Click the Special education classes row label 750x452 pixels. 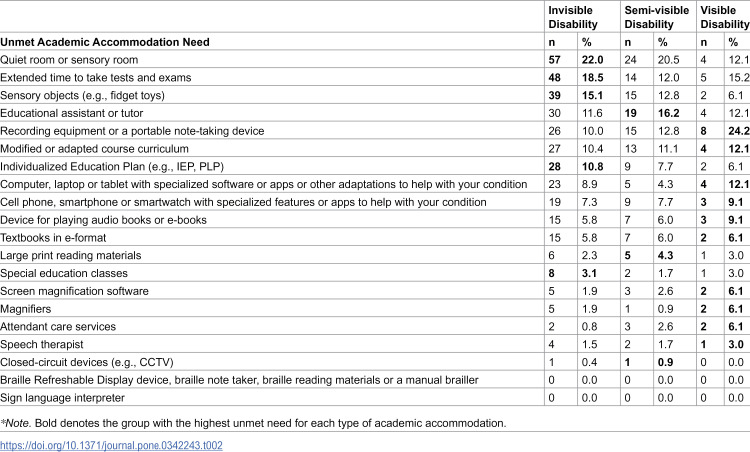click(x=64, y=273)
